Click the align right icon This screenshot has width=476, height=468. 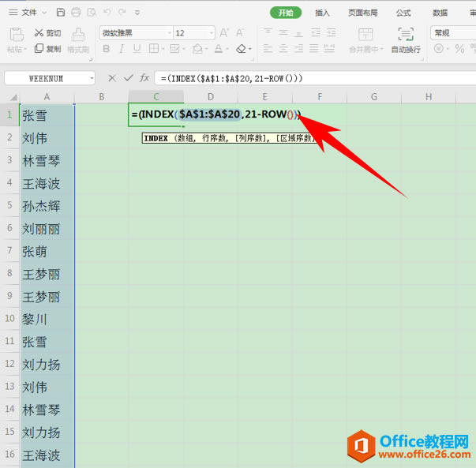(x=298, y=48)
